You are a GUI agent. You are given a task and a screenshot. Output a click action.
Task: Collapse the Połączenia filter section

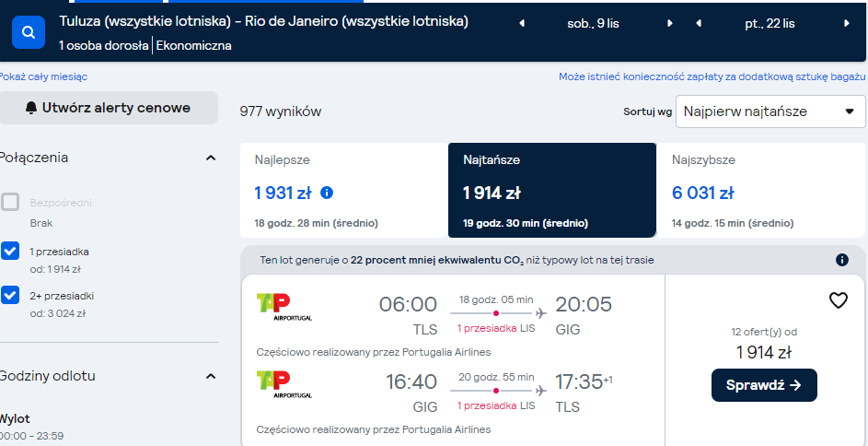click(x=211, y=158)
